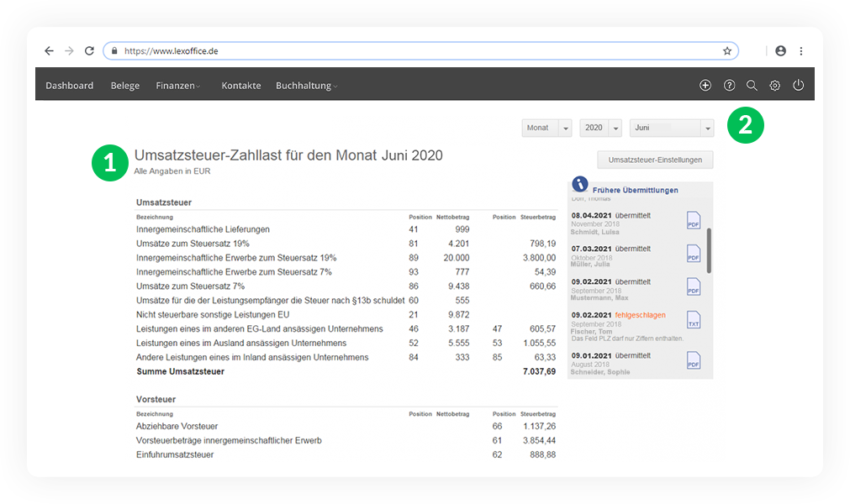Click the 'Summe Umsatzsteuer' row label
Screen dimensions: 850x504
(x=181, y=371)
